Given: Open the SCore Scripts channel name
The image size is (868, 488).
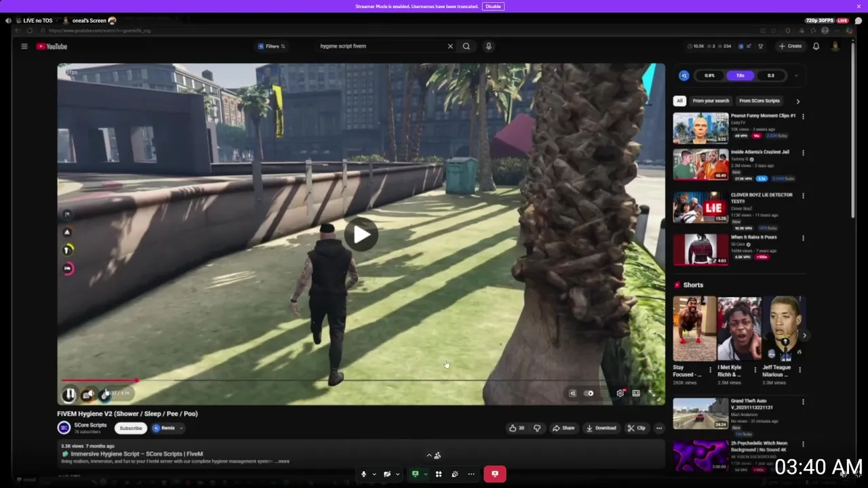Looking at the screenshot, I should [x=90, y=425].
